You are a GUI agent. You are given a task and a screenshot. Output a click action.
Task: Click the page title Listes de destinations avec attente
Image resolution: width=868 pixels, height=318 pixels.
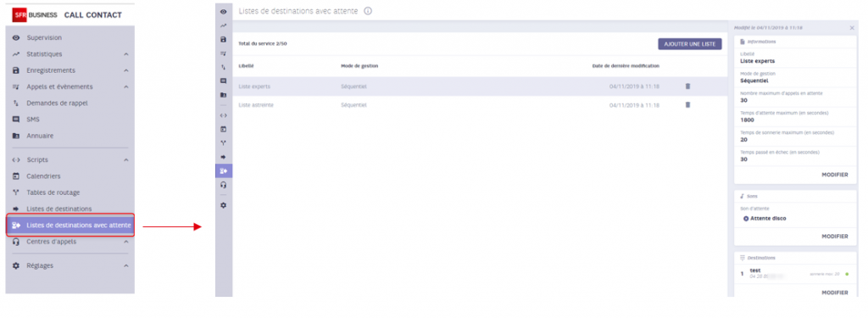[x=298, y=10]
